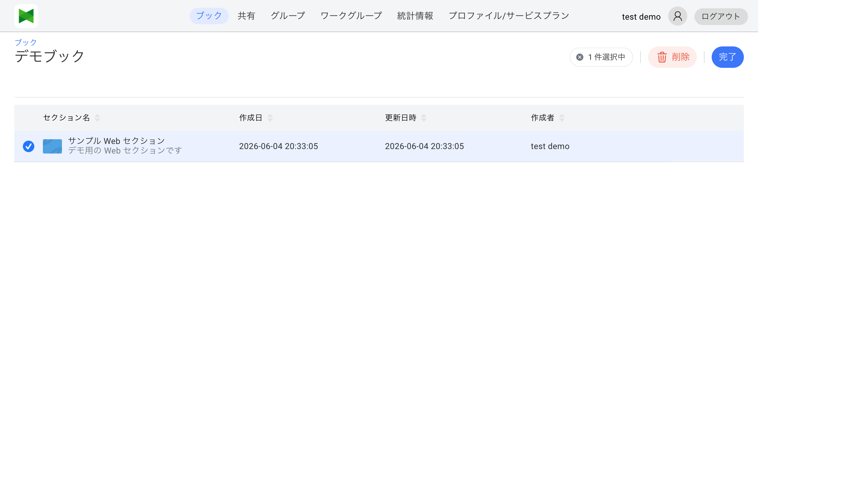Click the ブック breadcrumb link
This screenshot has width=857, height=504.
coord(26,43)
